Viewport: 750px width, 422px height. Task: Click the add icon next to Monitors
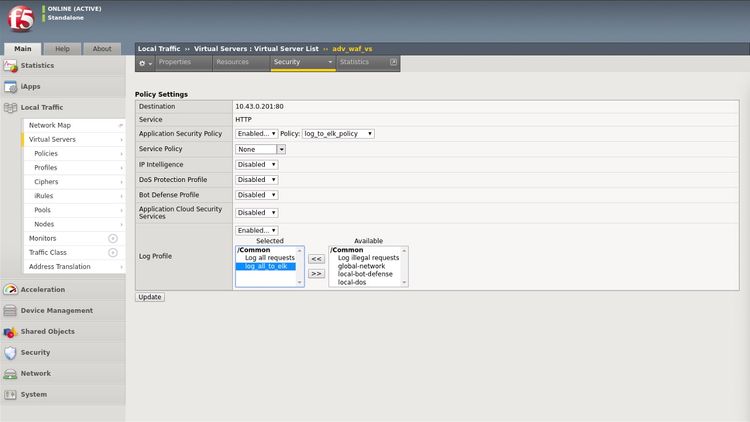coord(112,239)
